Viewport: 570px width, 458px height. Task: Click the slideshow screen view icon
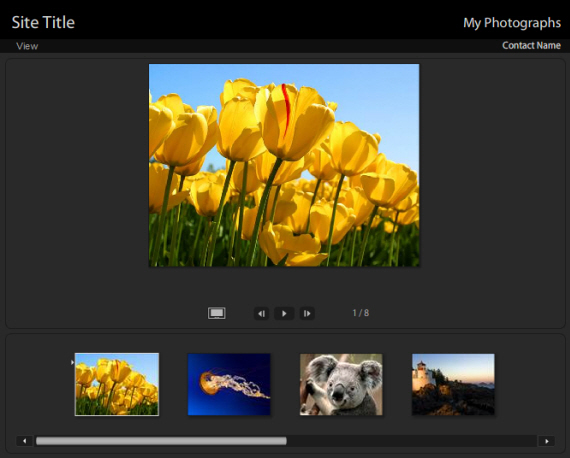(x=217, y=313)
